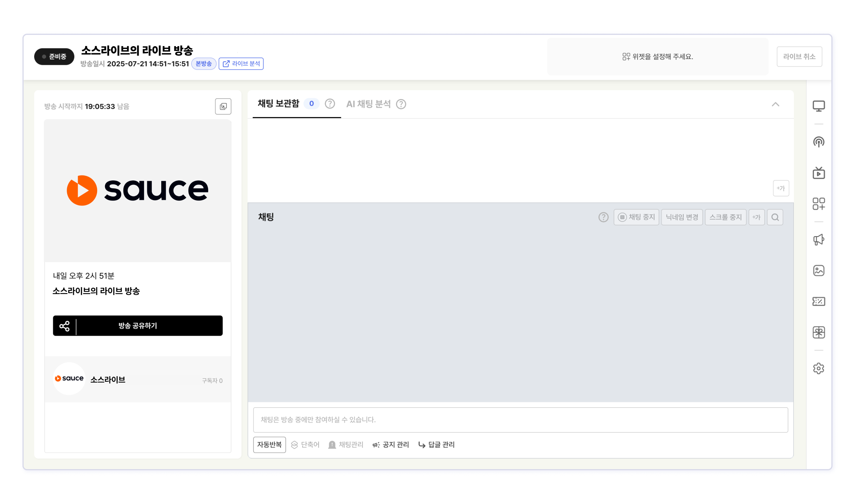Switch to the 채팅 보관함 tab
855x504 pixels.
click(x=279, y=104)
